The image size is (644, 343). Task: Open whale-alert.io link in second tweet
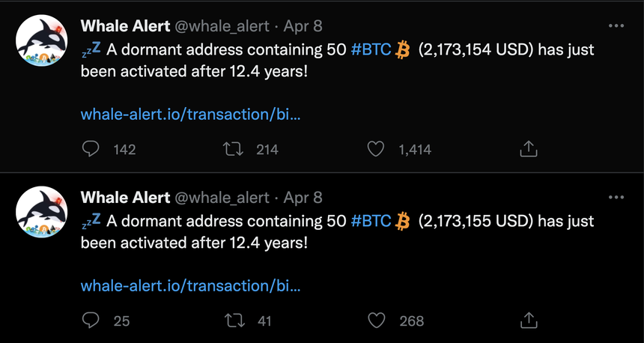[x=190, y=285]
